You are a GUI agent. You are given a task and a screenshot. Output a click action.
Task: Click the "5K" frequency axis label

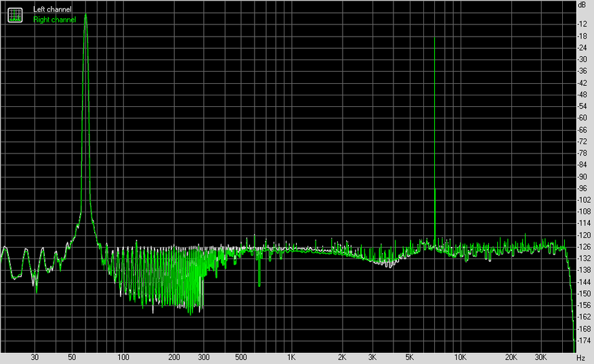coord(410,357)
